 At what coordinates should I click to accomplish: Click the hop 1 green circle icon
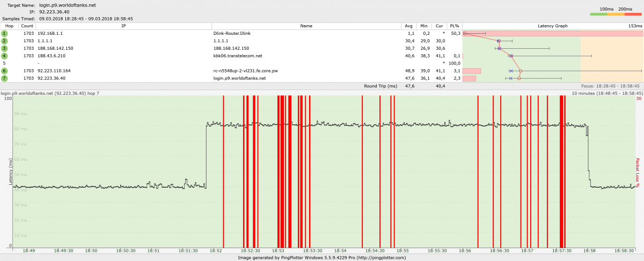[x=4, y=33]
